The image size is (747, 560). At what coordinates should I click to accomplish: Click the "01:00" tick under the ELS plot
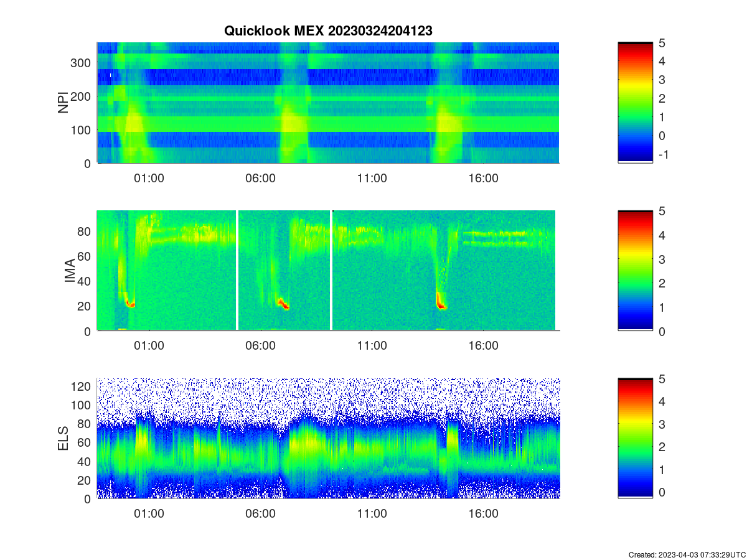tap(149, 514)
